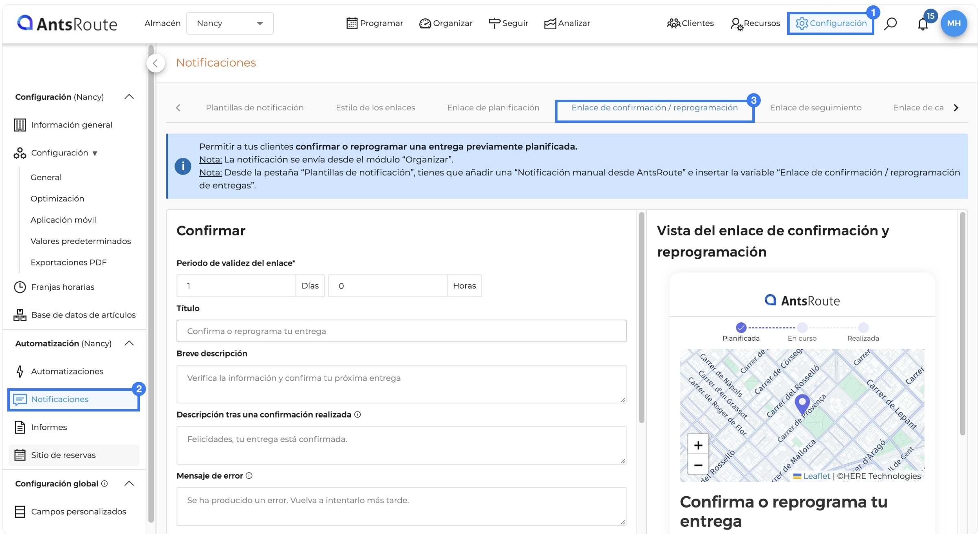Click the Notificaciones chat icon

tap(20, 400)
